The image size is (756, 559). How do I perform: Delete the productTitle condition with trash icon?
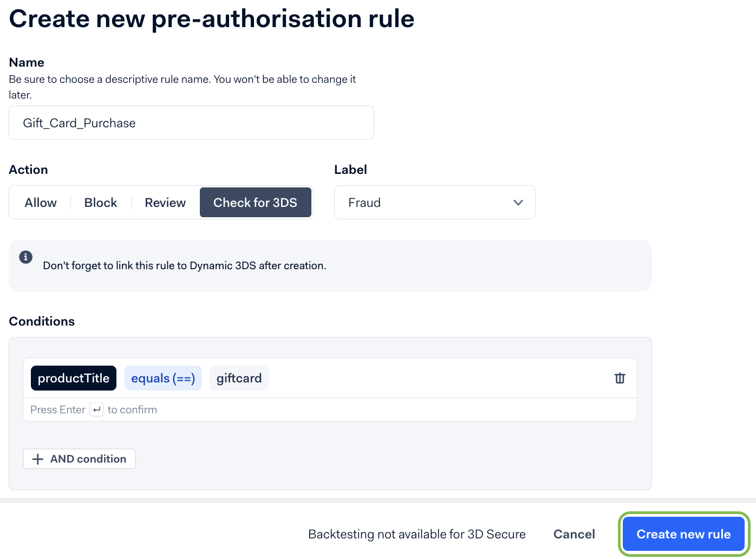pyautogui.click(x=620, y=378)
